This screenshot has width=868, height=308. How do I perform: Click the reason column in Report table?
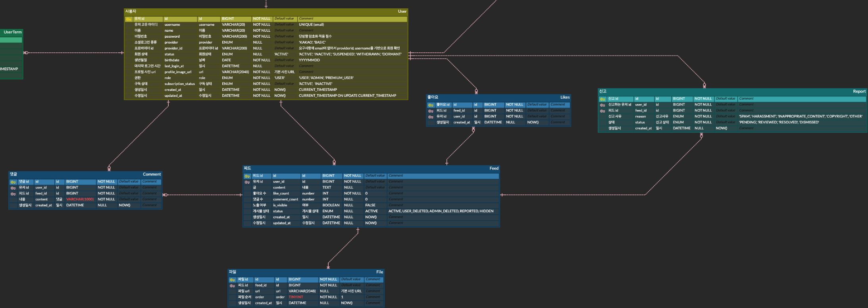click(x=641, y=116)
